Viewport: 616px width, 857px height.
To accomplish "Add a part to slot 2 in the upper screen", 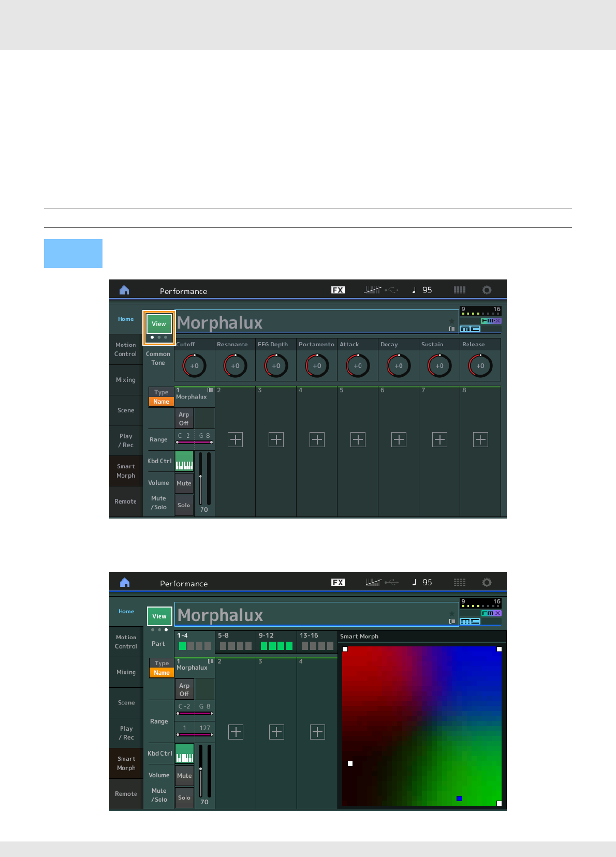I will [236, 440].
